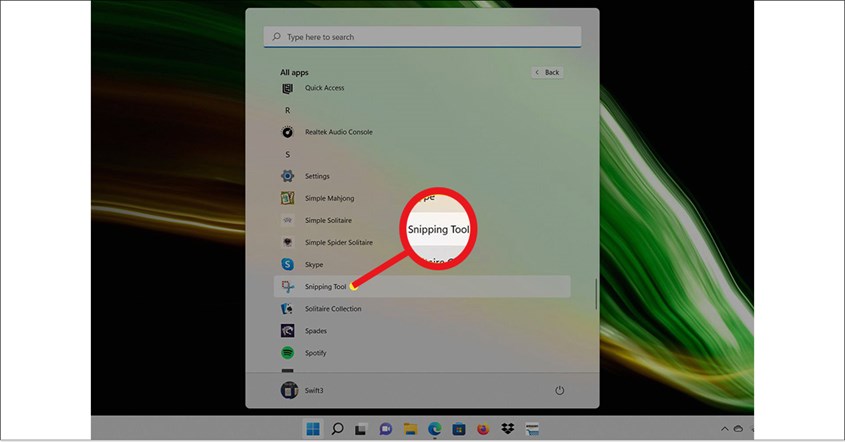The height and width of the screenshot is (442, 845).
Task: Launch Microsoft Edge from the taskbar
Action: 434,429
